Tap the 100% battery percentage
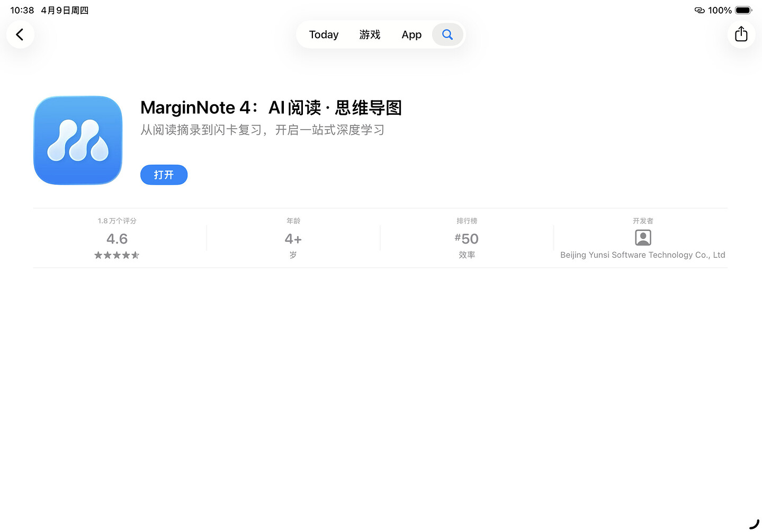 tap(720, 10)
